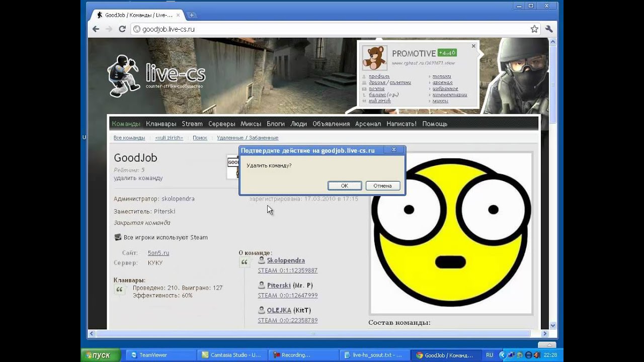Open OLEJKA player profile link
644x362 pixels.
(x=279, y=310)
